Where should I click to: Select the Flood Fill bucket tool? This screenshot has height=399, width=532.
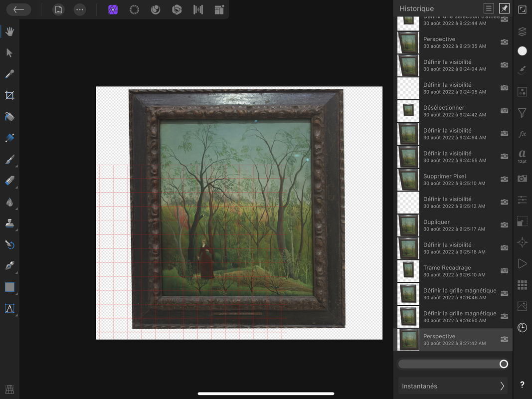9,117
